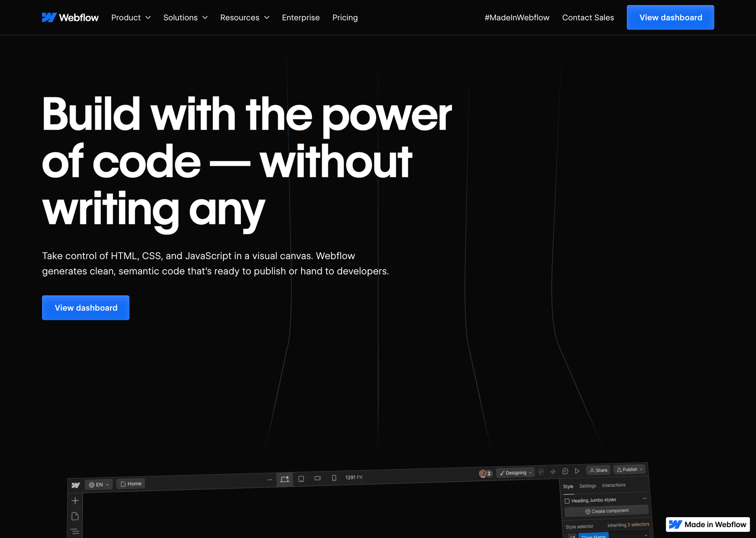This screenshot has height=538, width=756.
Task: Click View dashboard button in header
Action: click(x=670, y=17)
